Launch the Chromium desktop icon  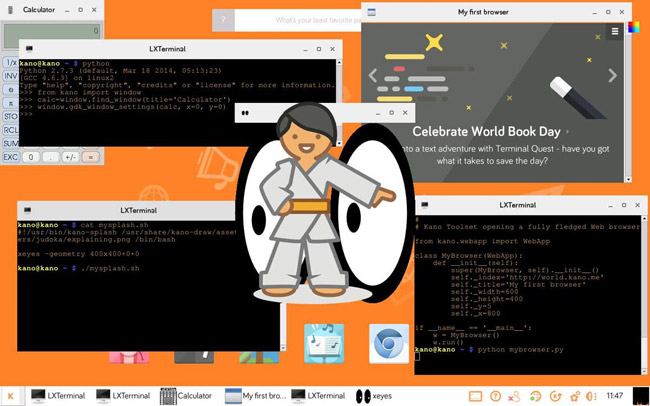pos(388,343)
